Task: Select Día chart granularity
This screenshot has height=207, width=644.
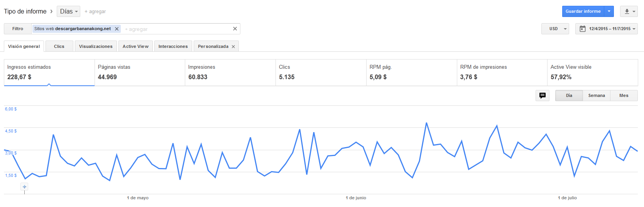Action: click(569, 95)
